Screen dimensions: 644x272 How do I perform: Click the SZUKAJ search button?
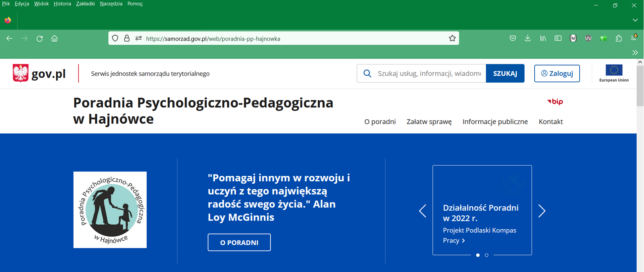505,73
